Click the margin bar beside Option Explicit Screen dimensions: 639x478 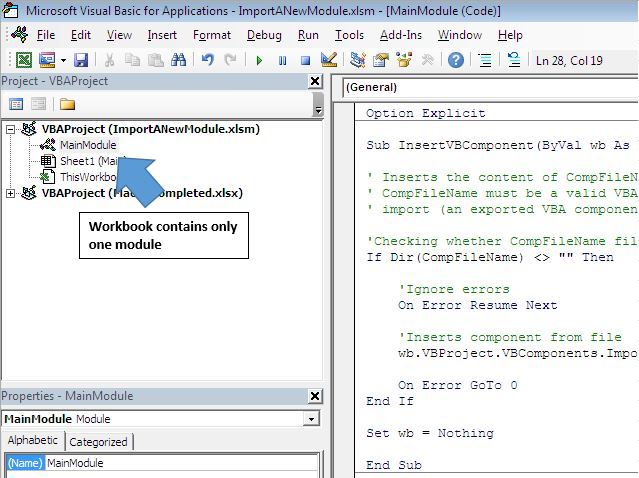click(344, 113)
